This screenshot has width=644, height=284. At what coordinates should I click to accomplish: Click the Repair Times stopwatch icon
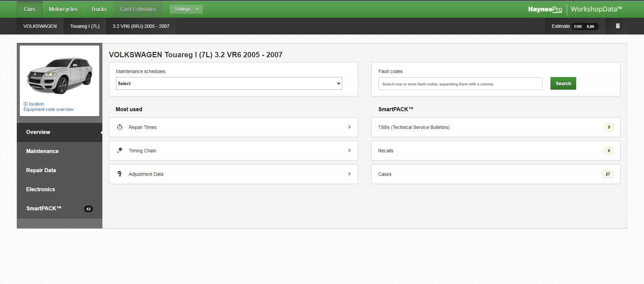coord(120,127)
